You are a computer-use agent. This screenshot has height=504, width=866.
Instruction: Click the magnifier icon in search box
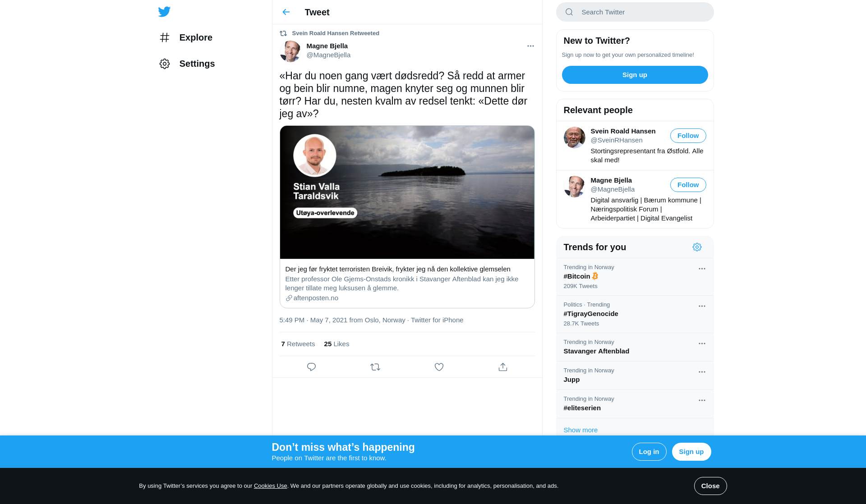click(569, 12)
